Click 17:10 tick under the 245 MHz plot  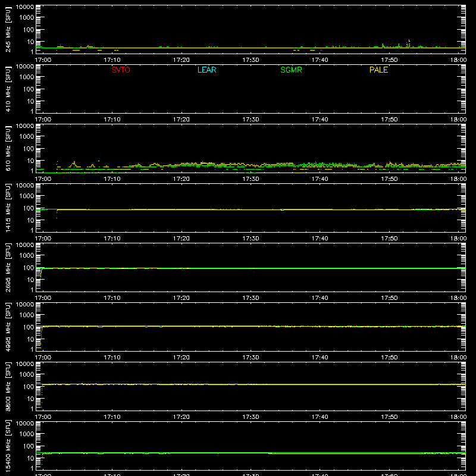(x=112, y=60)
